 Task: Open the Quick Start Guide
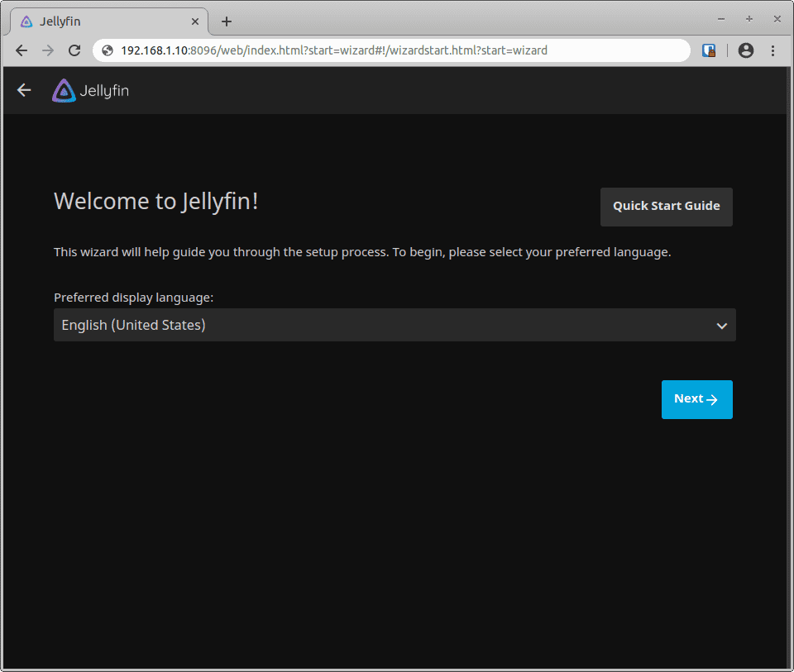[666, 207]
